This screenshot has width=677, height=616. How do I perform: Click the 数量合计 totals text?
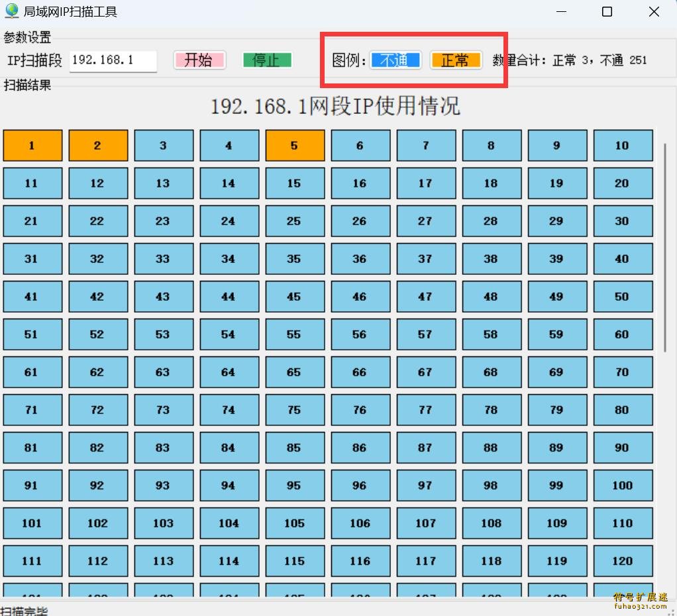point(570,60)
